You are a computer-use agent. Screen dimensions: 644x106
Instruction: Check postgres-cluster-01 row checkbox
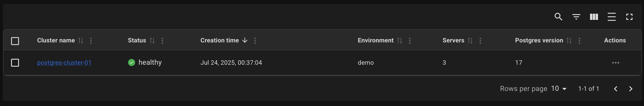click(15, 62)
